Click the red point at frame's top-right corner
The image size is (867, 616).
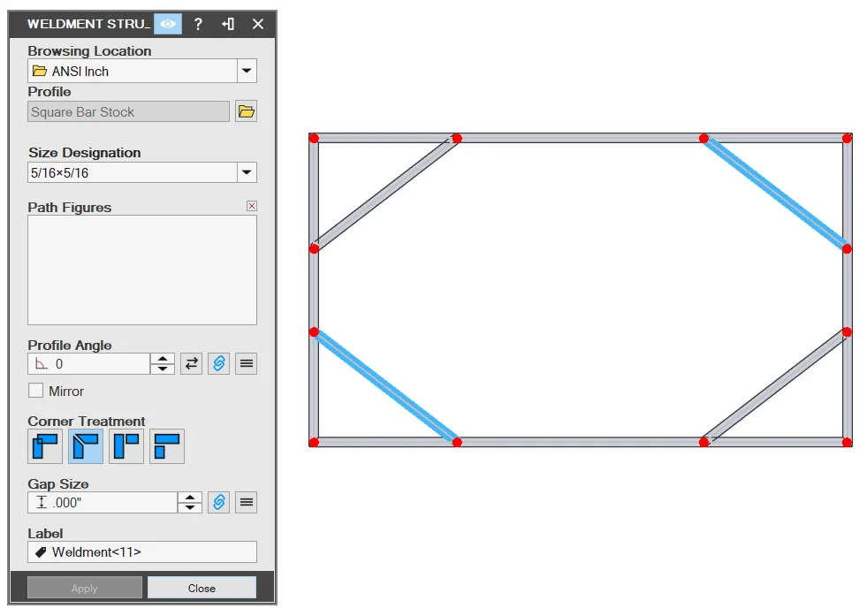pos(847,138)
